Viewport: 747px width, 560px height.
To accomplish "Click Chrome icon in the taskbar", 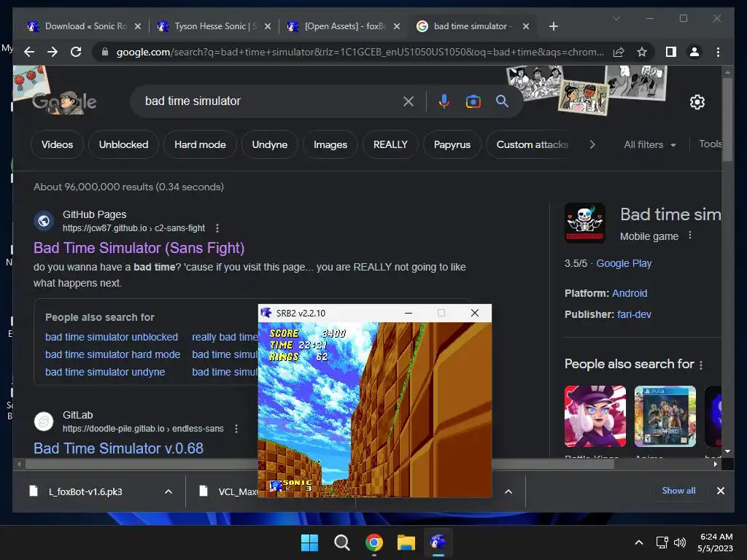I will tap(374, 542).
